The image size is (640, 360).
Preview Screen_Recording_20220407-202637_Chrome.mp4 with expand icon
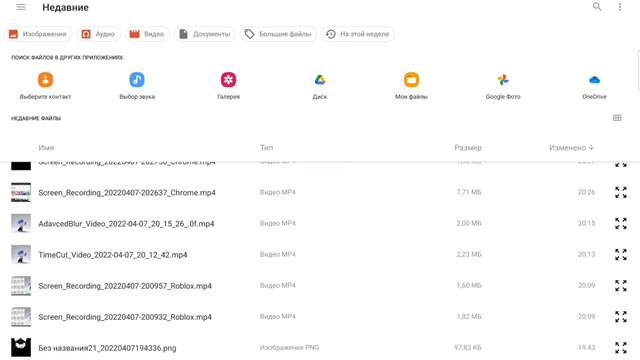tap(620, 192)
